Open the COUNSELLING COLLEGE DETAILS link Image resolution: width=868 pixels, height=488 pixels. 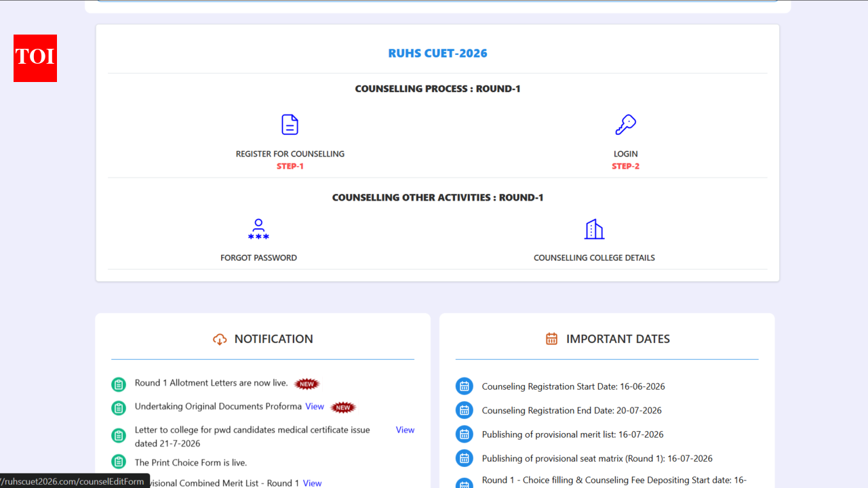pyautogui.click(x=594, y=258)
